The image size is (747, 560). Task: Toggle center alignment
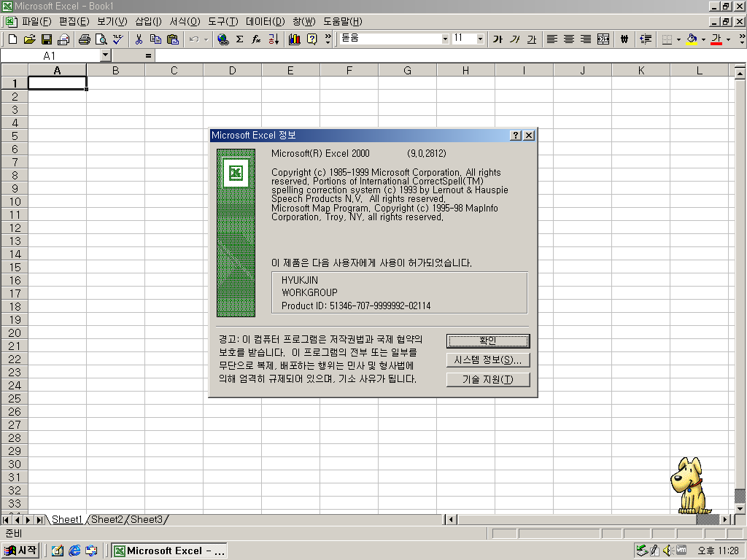[569, 39]
